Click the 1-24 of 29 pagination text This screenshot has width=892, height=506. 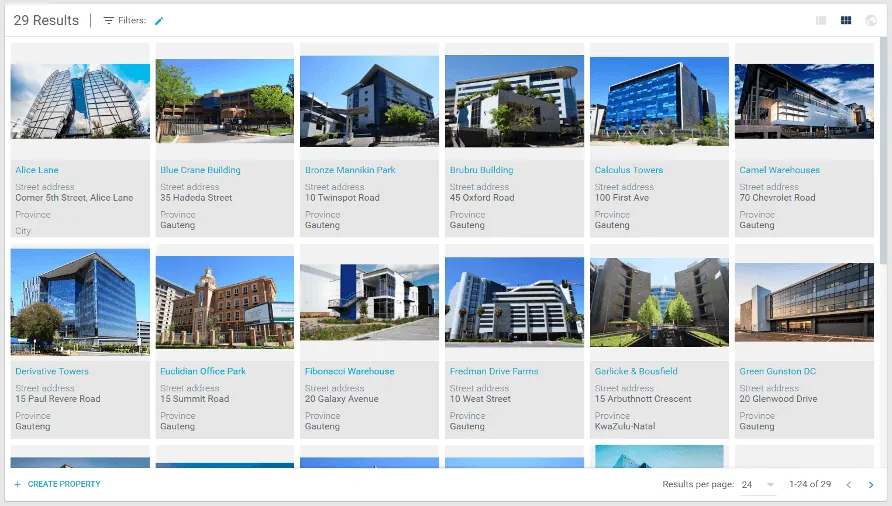[810, 484]
